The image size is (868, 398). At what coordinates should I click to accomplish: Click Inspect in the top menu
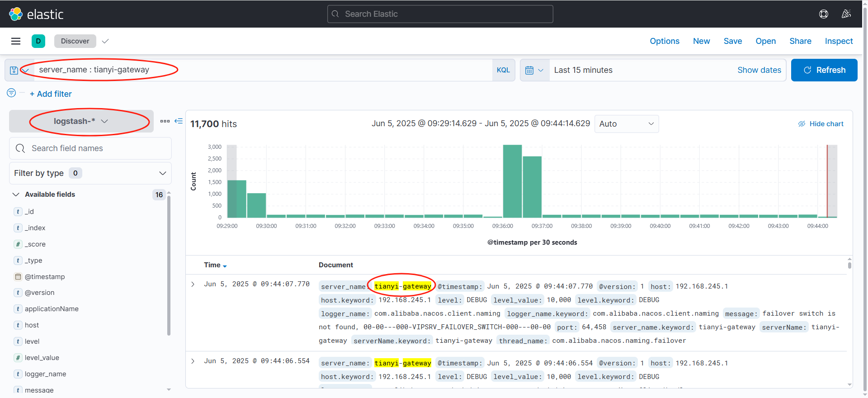click(839, 41)
